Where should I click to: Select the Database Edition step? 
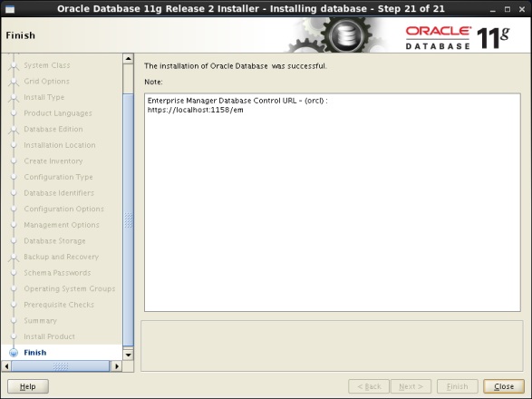point(53,129)
